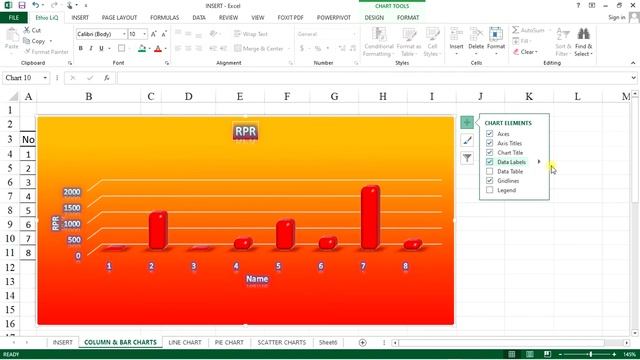
Task: Click the formula bar input field
Action: 373,78
